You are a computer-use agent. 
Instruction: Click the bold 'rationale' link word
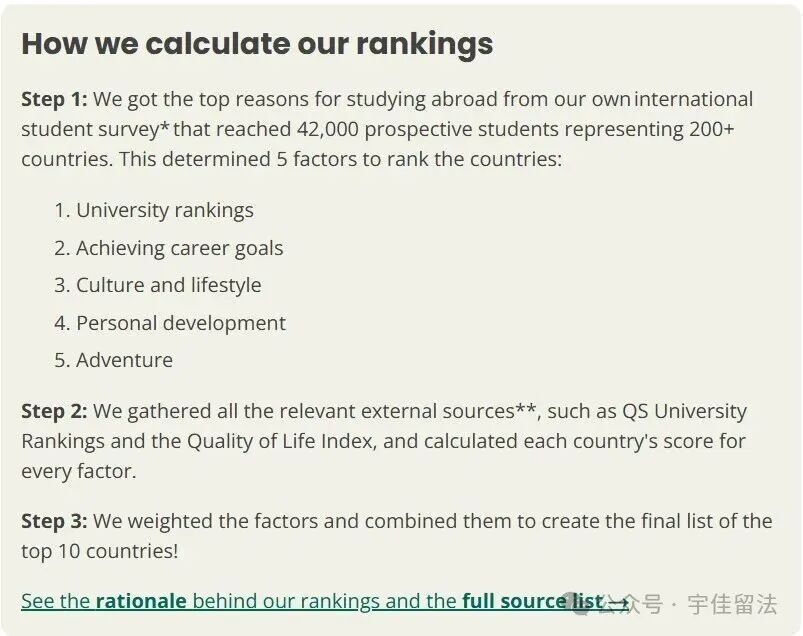coord(141,601)
